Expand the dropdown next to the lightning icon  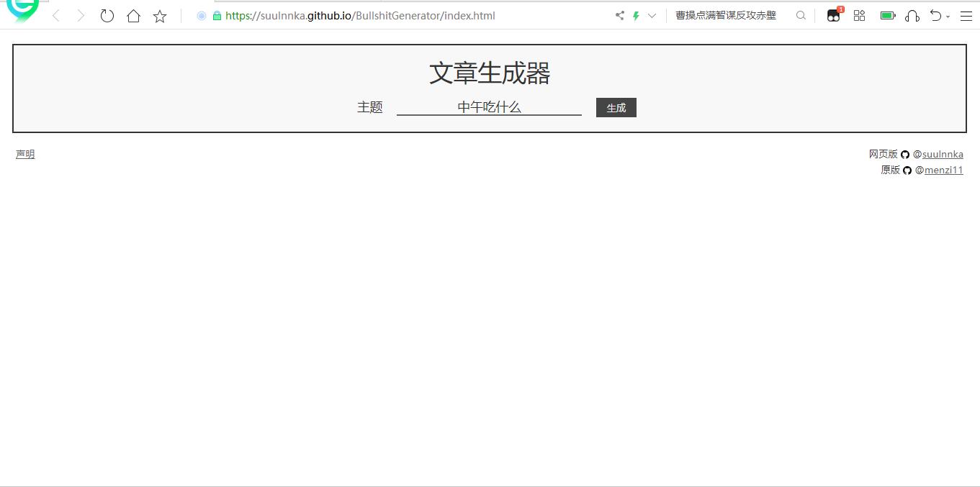[x=652, y=14]
